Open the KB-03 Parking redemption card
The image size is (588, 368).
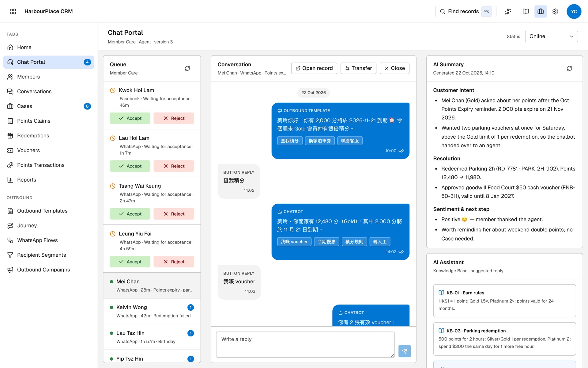click(504, 339)
